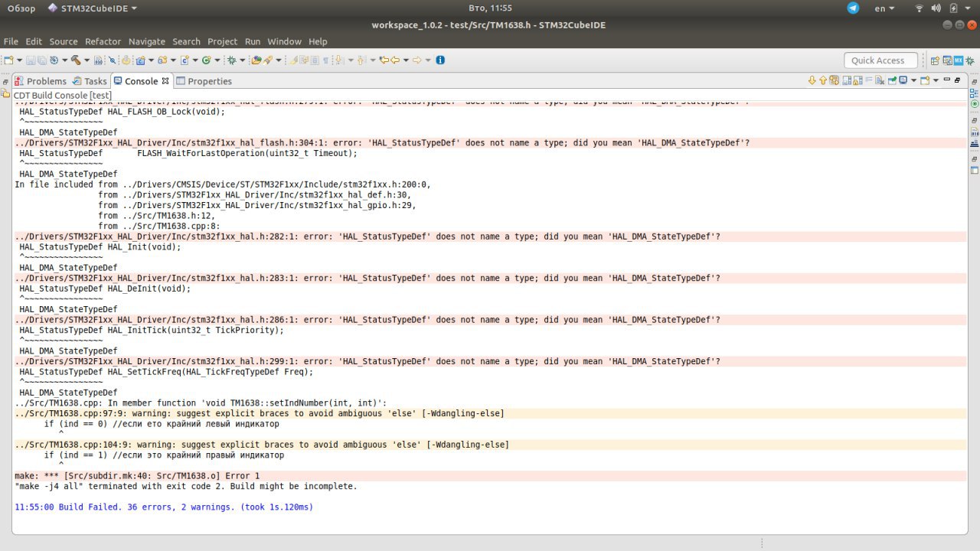Open the Window menu
The height and width of the screenshot is (551, 980).
click(284, 41)
